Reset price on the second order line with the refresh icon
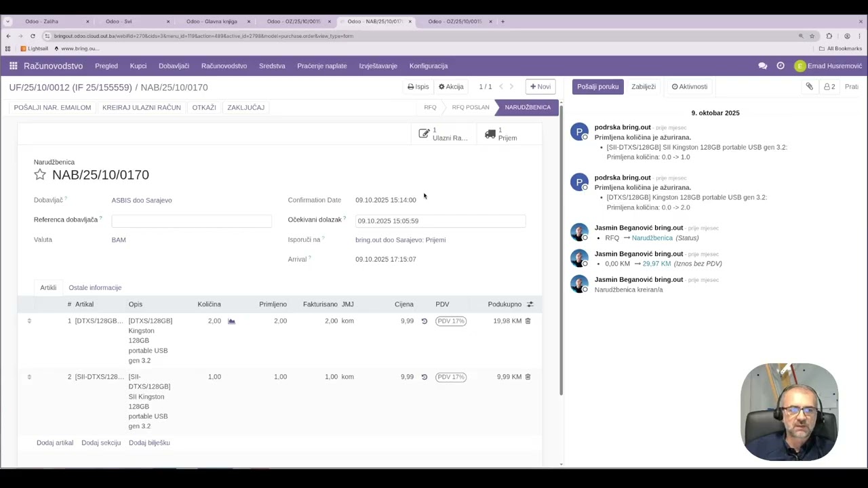This screenshot has width=868, height=488. 425,377
